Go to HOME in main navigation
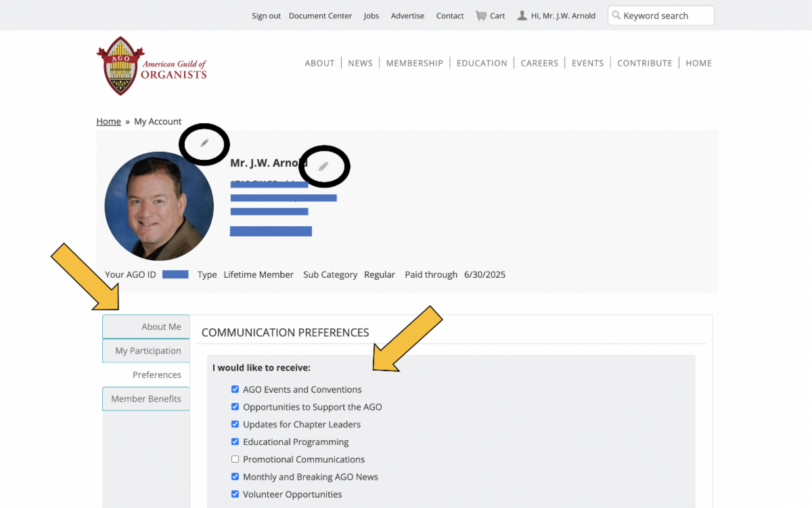 (699, 63)
